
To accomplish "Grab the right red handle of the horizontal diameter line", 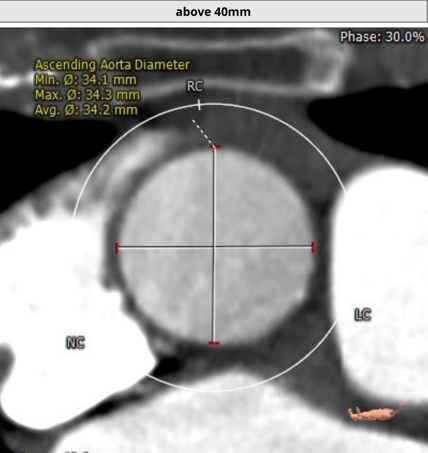I will click(313, 247).
